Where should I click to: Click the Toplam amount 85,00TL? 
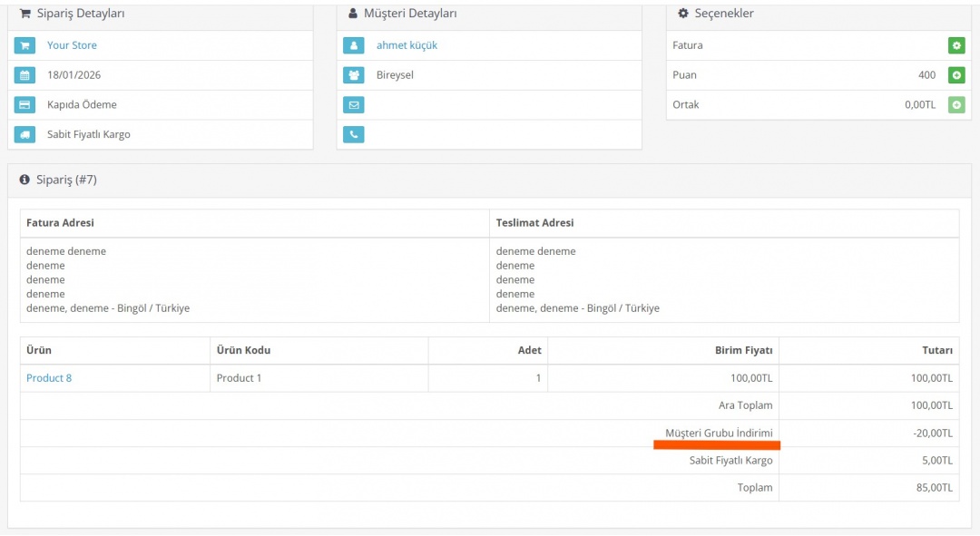[933, 488]
